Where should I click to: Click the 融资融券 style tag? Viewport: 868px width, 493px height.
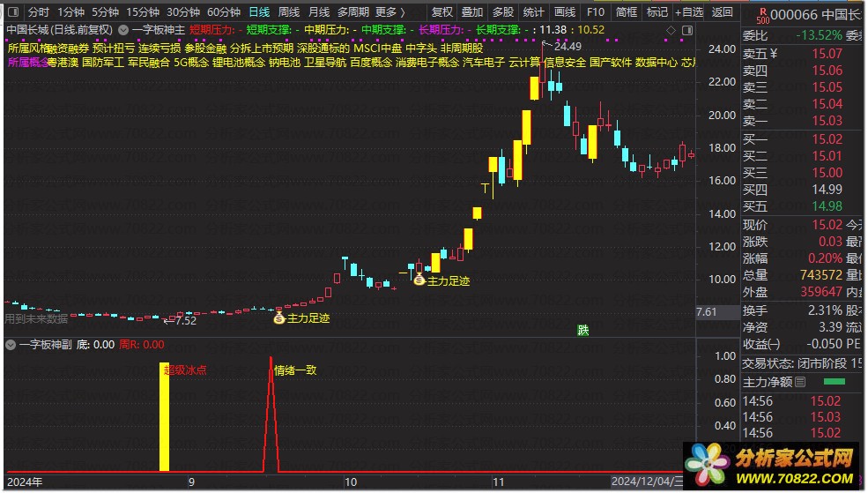point(69,49)
